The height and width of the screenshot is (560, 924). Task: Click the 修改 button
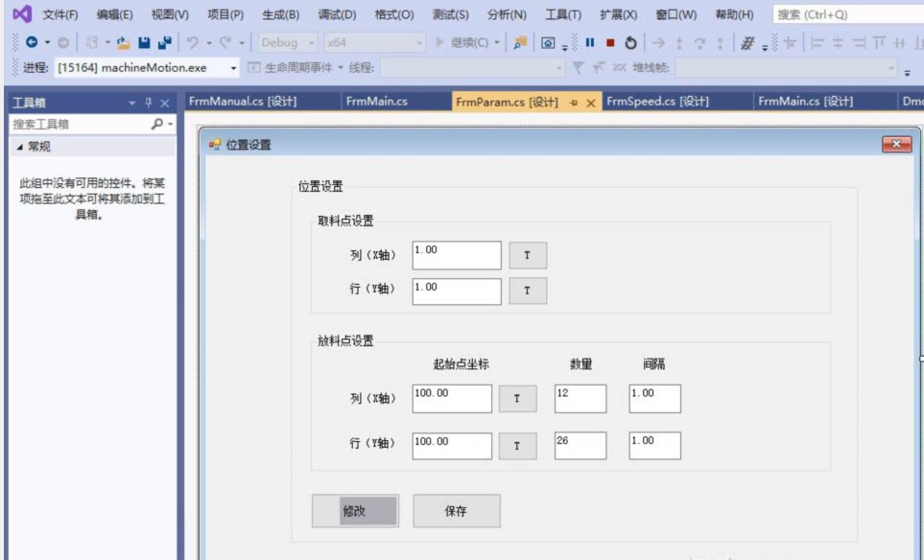[354, 511]
